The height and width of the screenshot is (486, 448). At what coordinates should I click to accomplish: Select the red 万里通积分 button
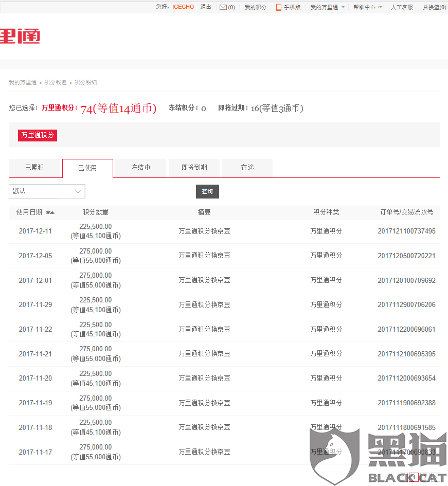[x=38, y=135]
